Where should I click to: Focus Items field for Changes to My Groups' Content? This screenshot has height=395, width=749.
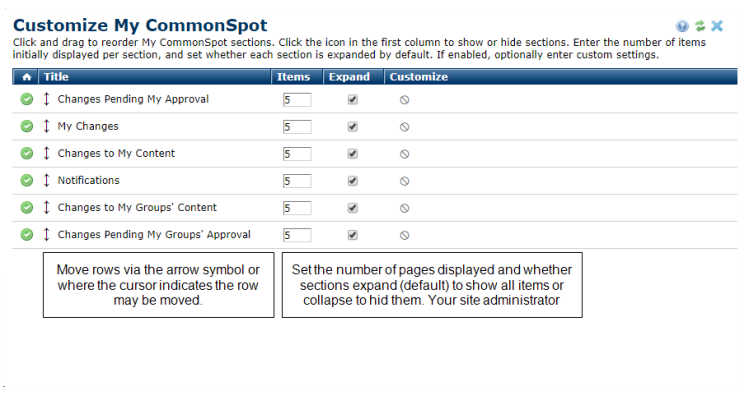click(x=297, y=208)
